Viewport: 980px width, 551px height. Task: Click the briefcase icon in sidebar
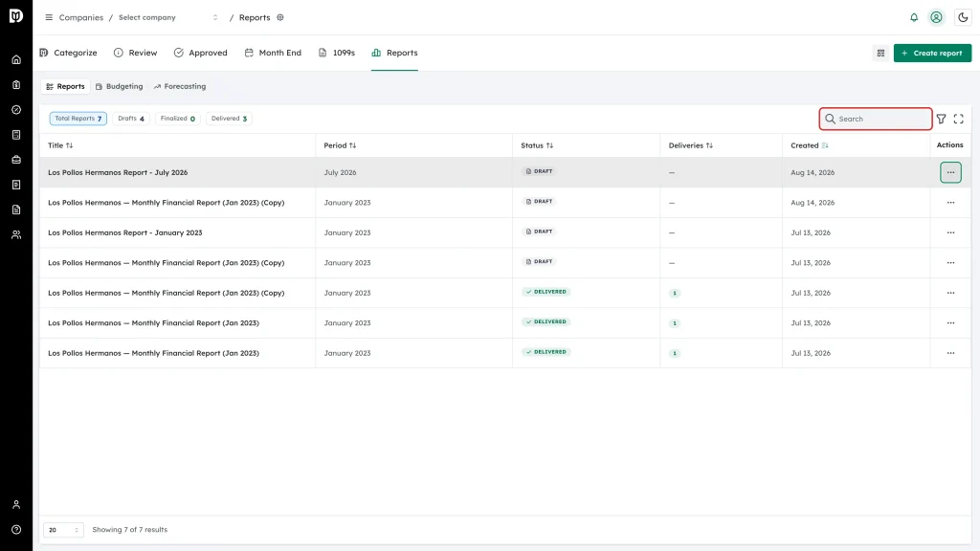(x=16, y=160)
